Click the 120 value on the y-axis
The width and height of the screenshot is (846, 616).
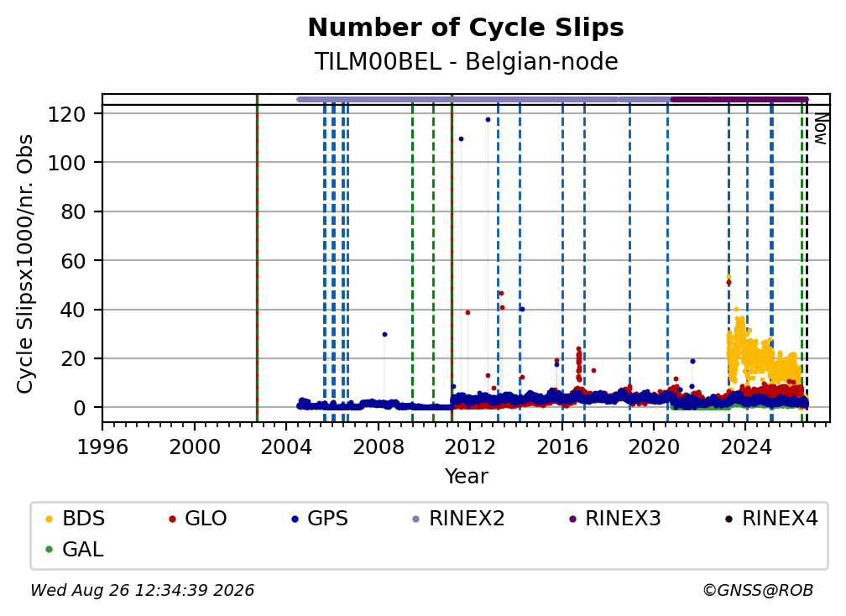pyautogui.click(x=66, y=114)
